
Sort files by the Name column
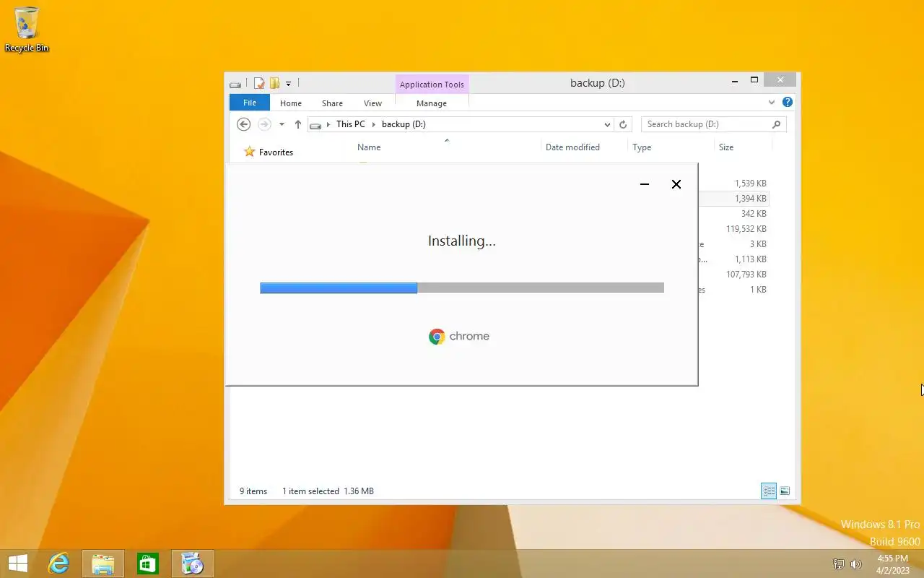pos(369,147)
